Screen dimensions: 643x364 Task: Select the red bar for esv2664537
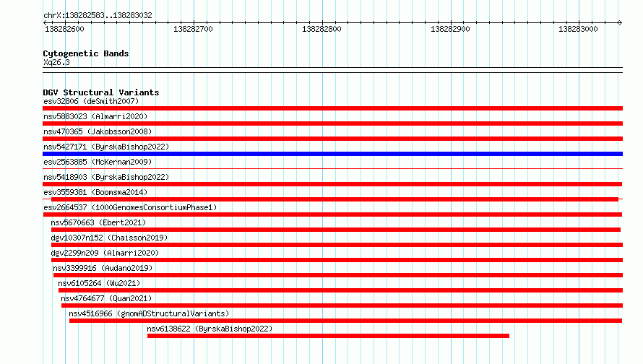[x=332, y=214]
